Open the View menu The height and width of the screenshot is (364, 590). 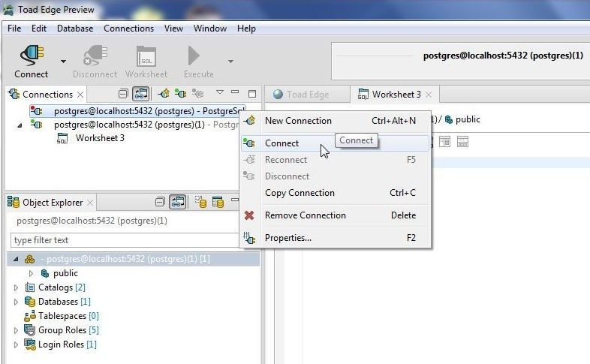point(173,29)
